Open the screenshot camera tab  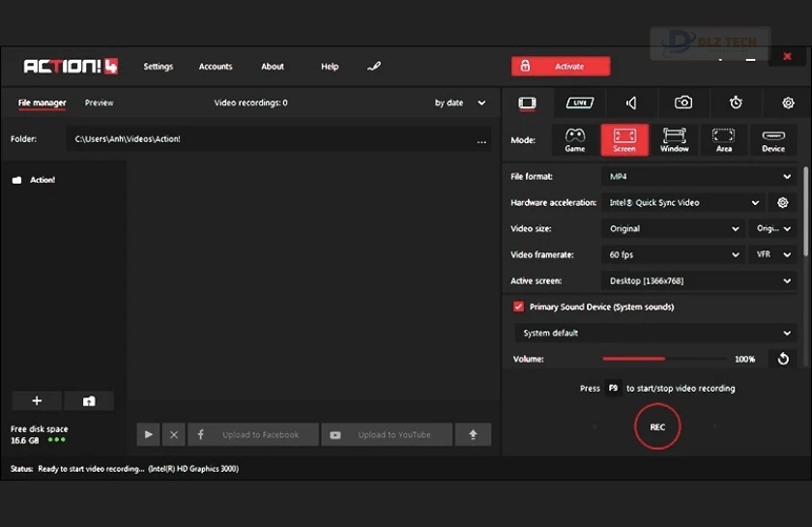[683, 102]
